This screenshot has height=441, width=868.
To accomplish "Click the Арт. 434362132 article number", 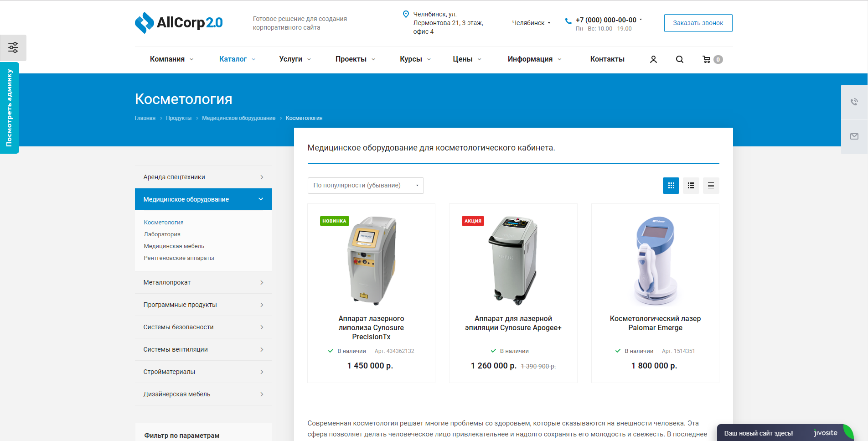I will pyautogui.click(x=394, y=351).
